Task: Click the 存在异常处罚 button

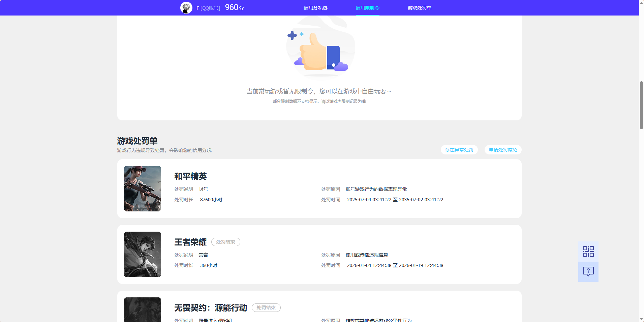Action: point(459,150)
